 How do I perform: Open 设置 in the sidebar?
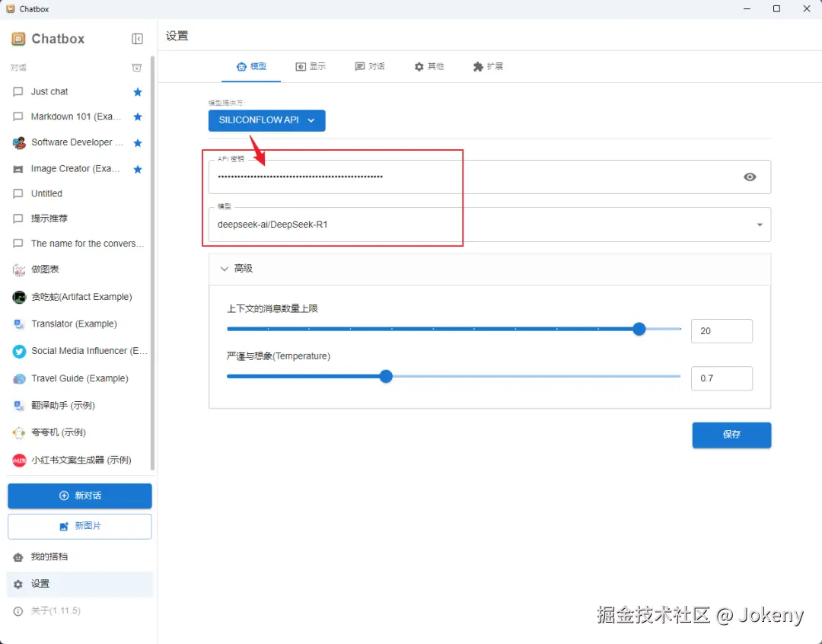click(80, 584)
